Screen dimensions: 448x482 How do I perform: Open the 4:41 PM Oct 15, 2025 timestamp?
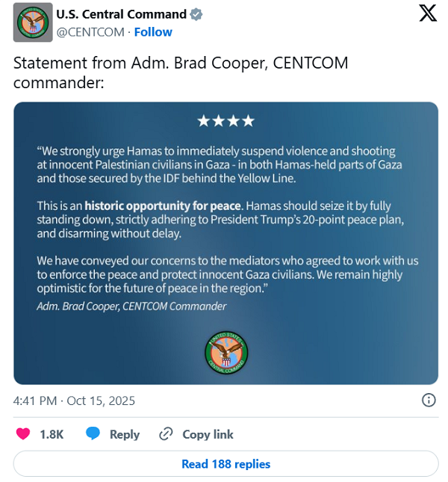[x=74, y=401]
